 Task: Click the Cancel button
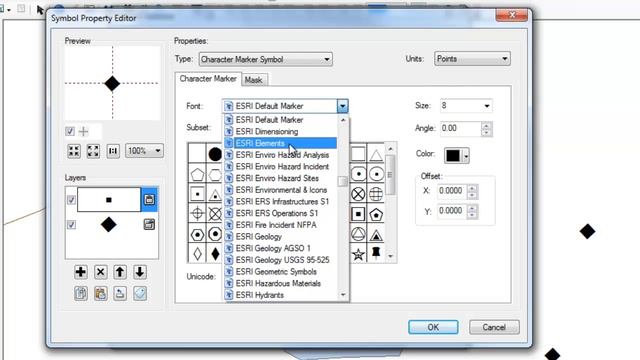pyautogui.click(x=494, y=327)
